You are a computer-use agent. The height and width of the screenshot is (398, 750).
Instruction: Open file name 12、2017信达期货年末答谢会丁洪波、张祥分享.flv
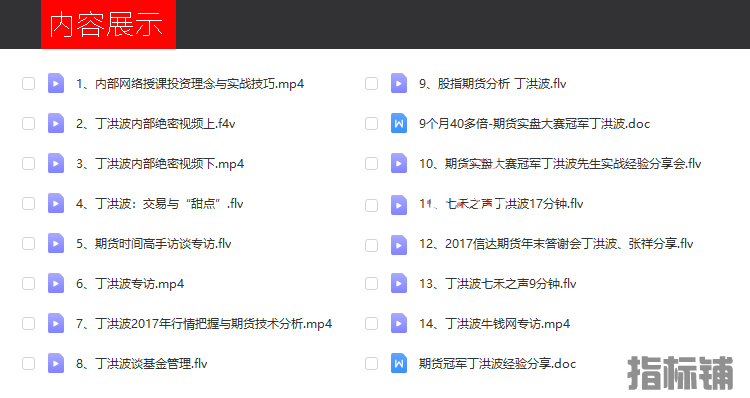[556, 243]
